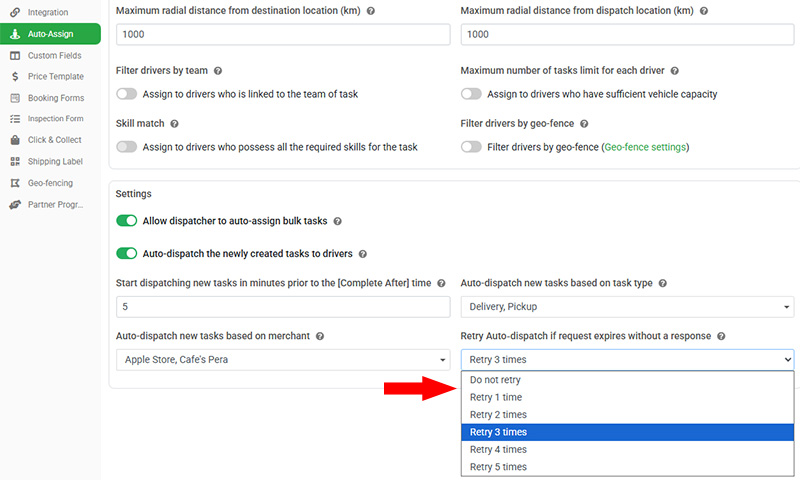Enable the Filter drivers by team toggle
This screenshot has width=800, height=480.
[x=127, y=94]
